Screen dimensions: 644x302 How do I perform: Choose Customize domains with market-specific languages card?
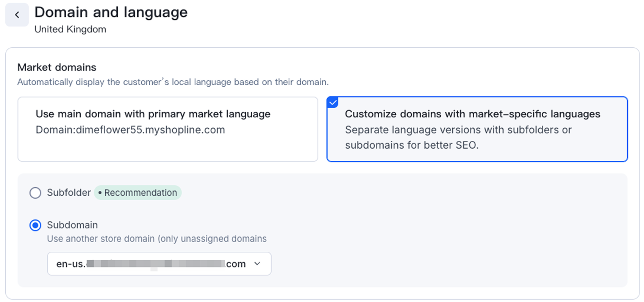click(x=477, y=129)
